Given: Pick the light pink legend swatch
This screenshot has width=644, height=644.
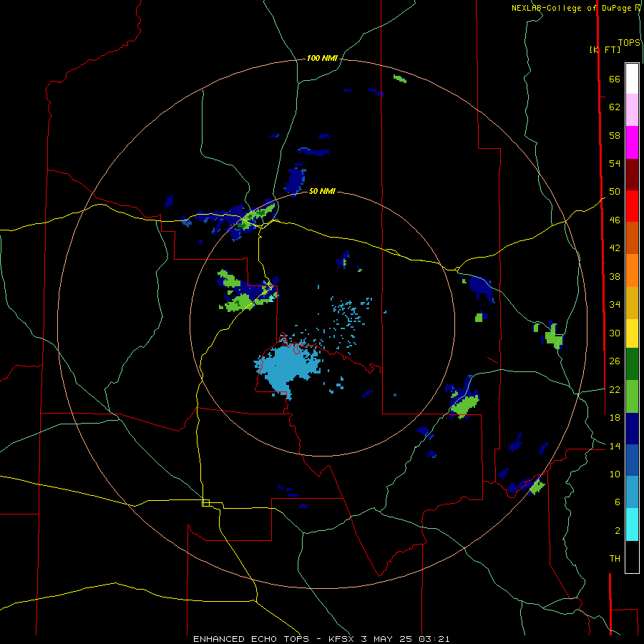Looking at the screenshot, I should click(632, 109).
